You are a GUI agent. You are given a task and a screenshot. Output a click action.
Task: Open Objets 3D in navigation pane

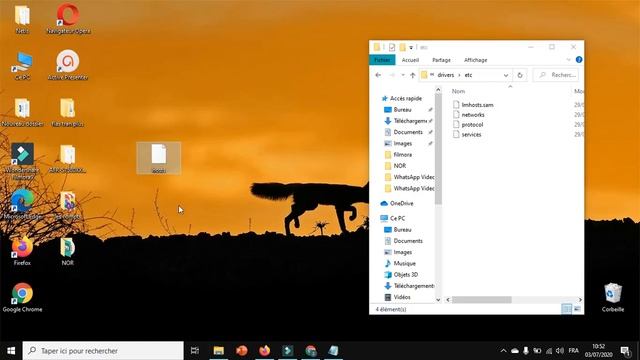click(401, 275)
